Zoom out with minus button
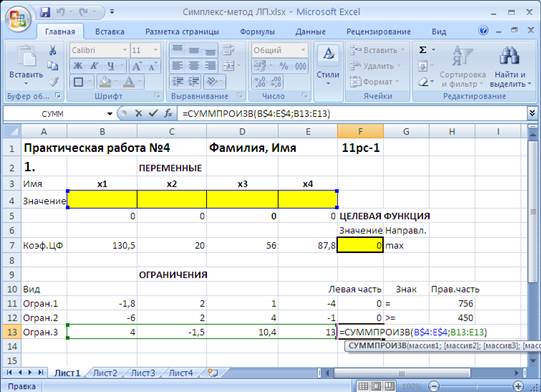 click(434, 386)
